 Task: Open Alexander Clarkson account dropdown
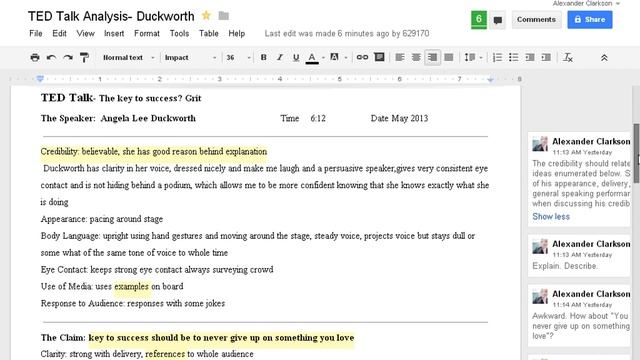click(x=586, y=3)
